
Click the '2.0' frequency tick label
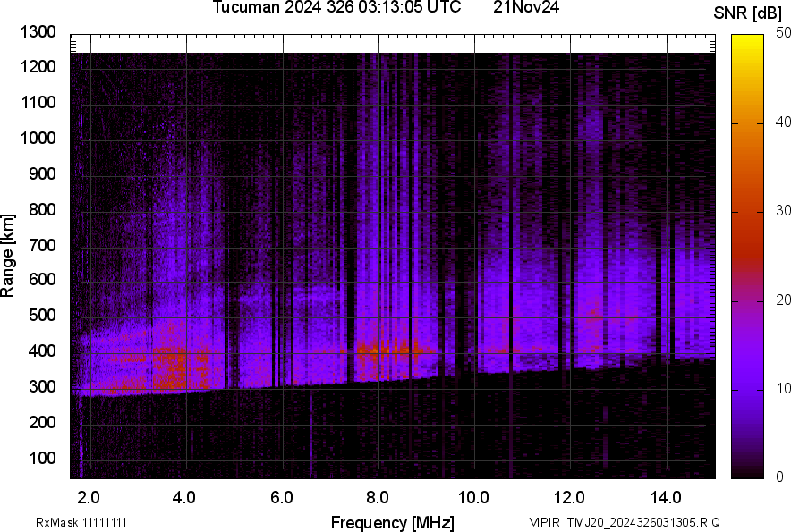[x=89, y=497]
